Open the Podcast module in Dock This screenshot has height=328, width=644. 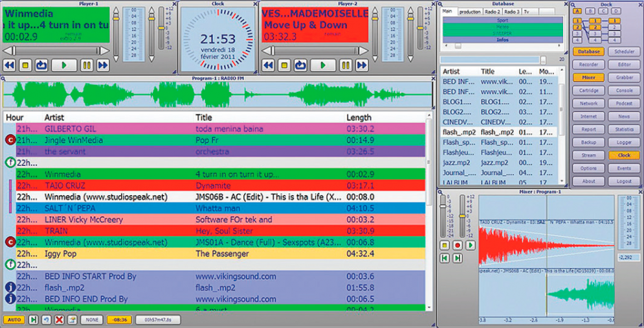[624, 103]
